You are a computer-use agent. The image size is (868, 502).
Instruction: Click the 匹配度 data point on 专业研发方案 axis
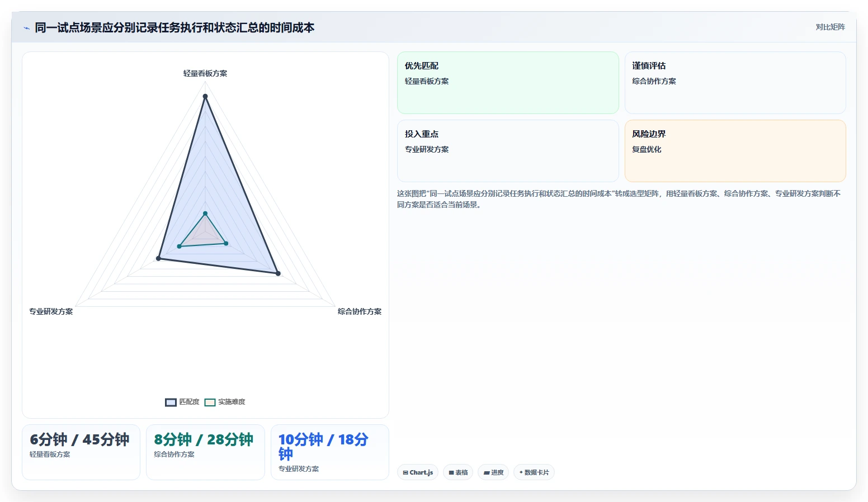coord(158,258)
